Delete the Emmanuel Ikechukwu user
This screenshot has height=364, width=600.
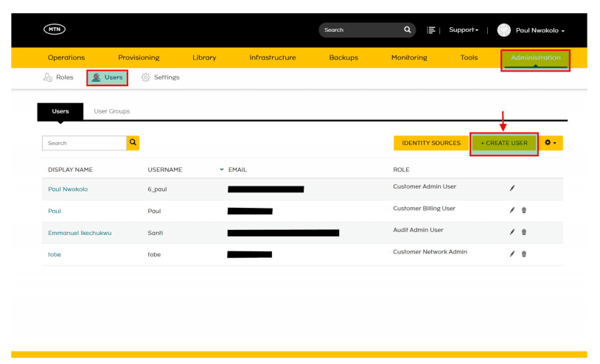524,231
